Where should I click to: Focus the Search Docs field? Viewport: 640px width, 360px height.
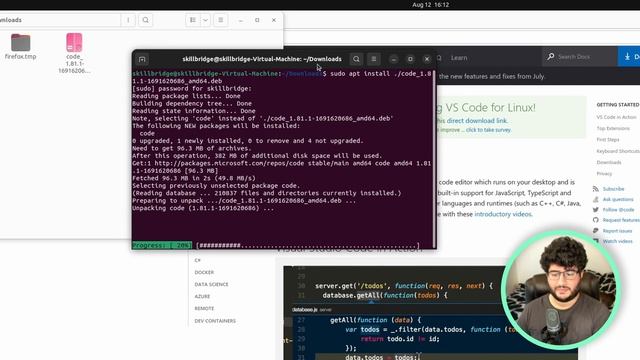tap(580, 57)
